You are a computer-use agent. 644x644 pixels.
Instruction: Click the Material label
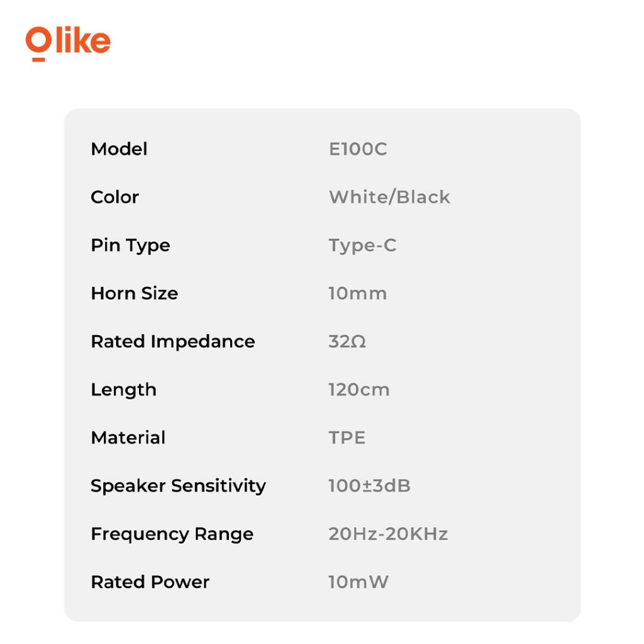128,438
